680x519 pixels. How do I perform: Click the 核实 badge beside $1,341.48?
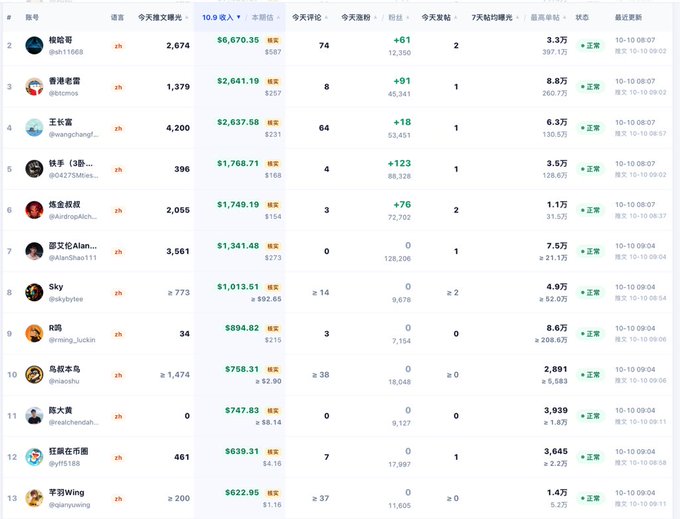click(273, 246)
